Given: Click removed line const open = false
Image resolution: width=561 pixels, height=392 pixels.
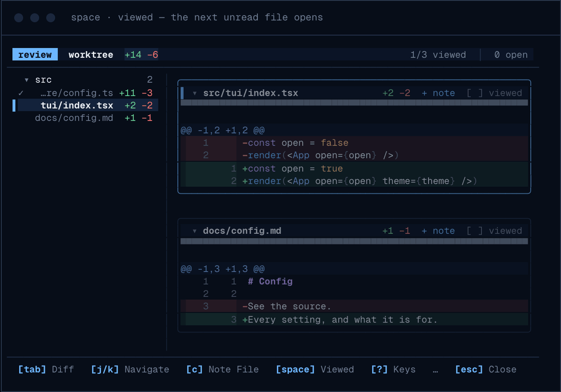Looking at the screenshot, I should click(354, 143).
